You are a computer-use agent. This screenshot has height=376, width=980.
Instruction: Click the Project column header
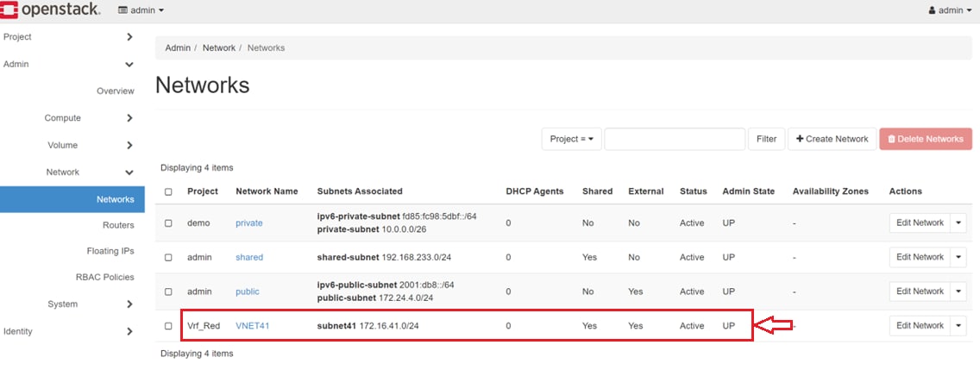pos(203,191)
